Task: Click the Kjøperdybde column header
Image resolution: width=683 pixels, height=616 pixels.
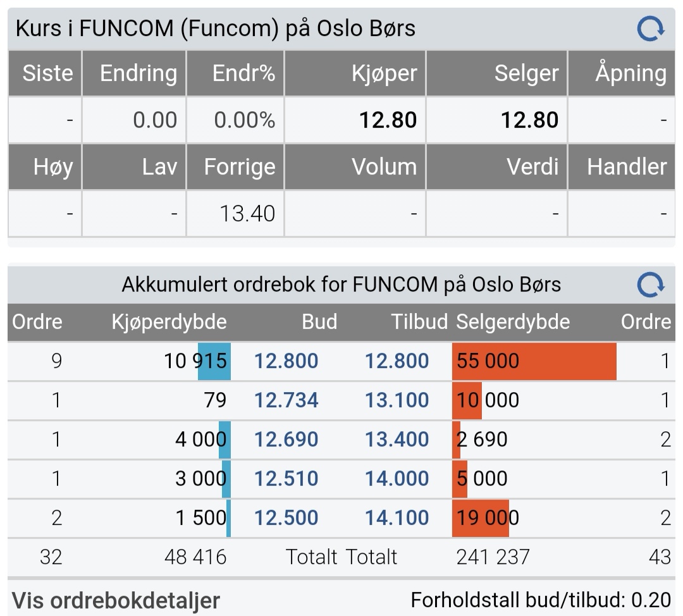Action: pos(169,322)
